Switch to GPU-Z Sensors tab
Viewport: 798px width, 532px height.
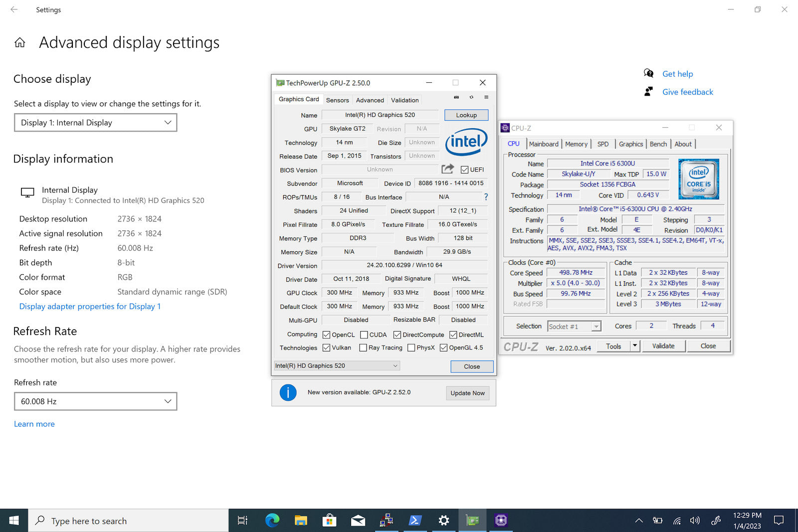(338, 100)
